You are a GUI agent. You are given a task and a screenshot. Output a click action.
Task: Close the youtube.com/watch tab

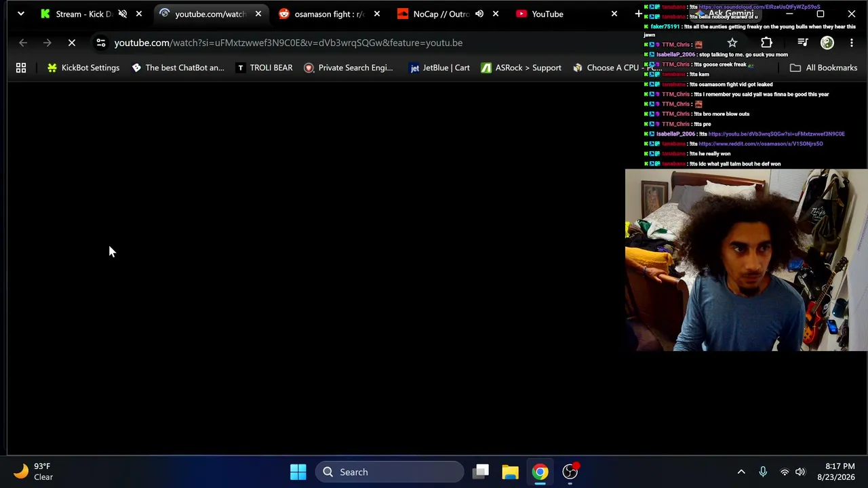(258, 14)
